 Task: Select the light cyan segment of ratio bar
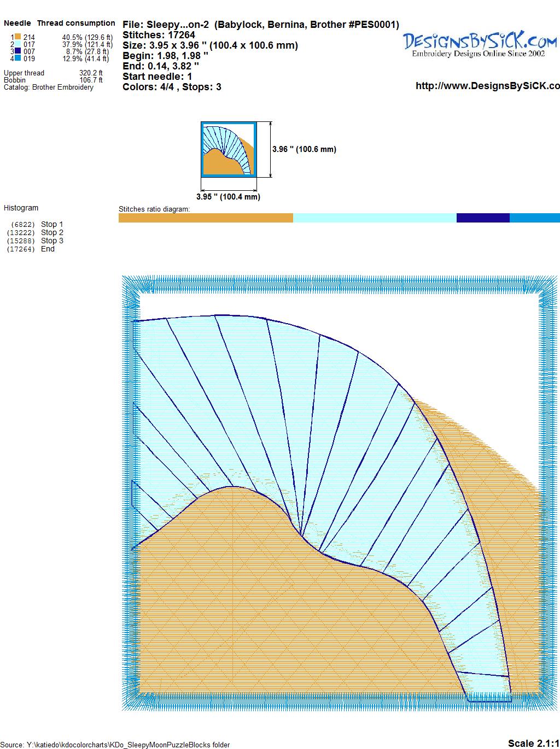coord(375,218)
